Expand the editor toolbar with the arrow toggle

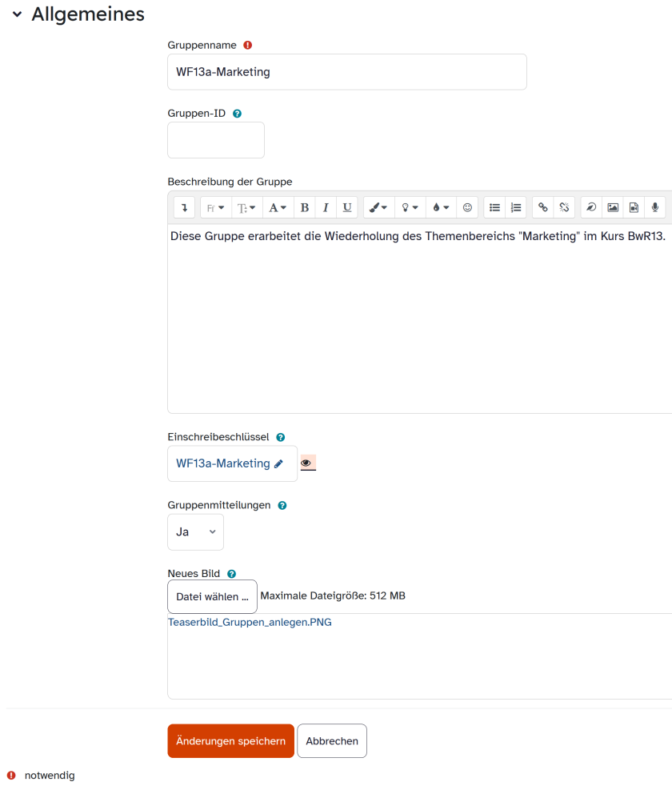click(x=184, y=207)
